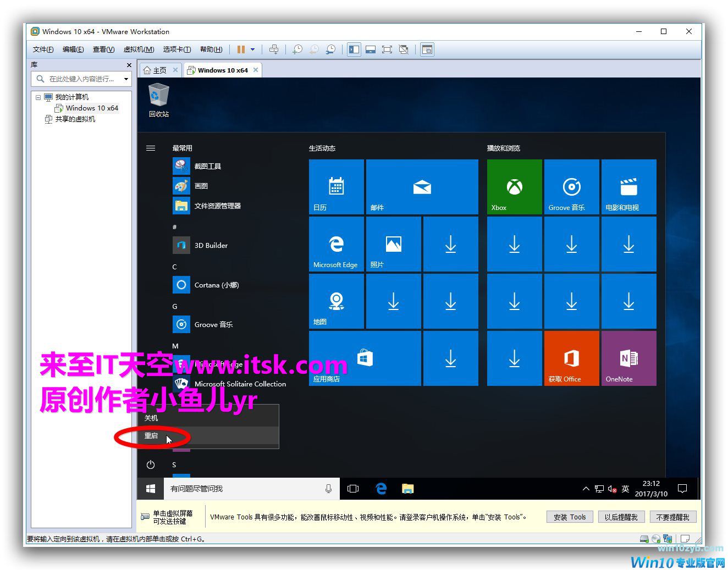Screen dimensions: 728x570
Task: Open the 应用商店 tile
Action: coord(365,358)
